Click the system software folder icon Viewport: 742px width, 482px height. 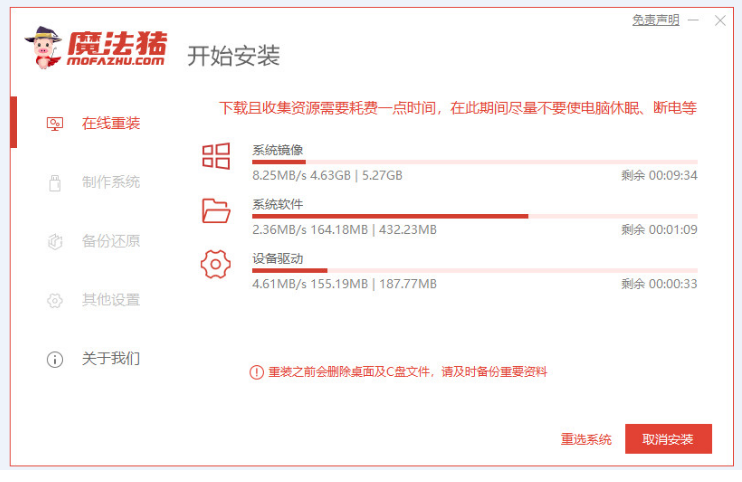216,210
